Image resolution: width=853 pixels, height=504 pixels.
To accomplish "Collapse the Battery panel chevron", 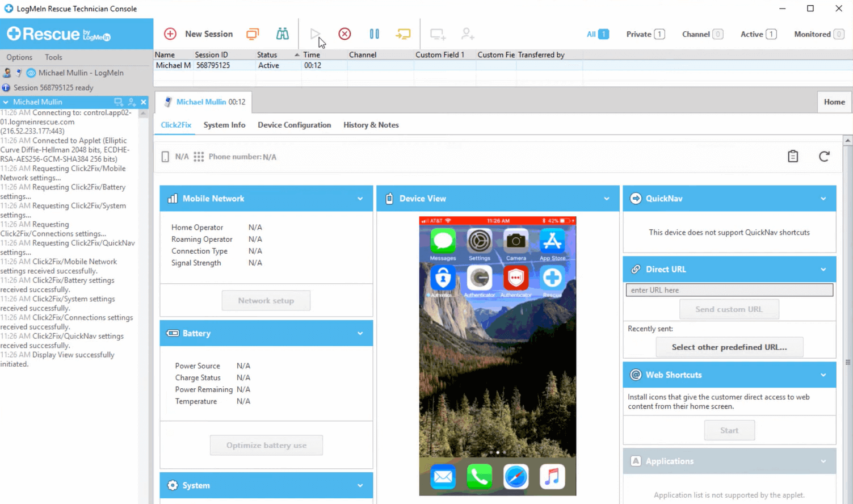I will click(x=360, y=334).
